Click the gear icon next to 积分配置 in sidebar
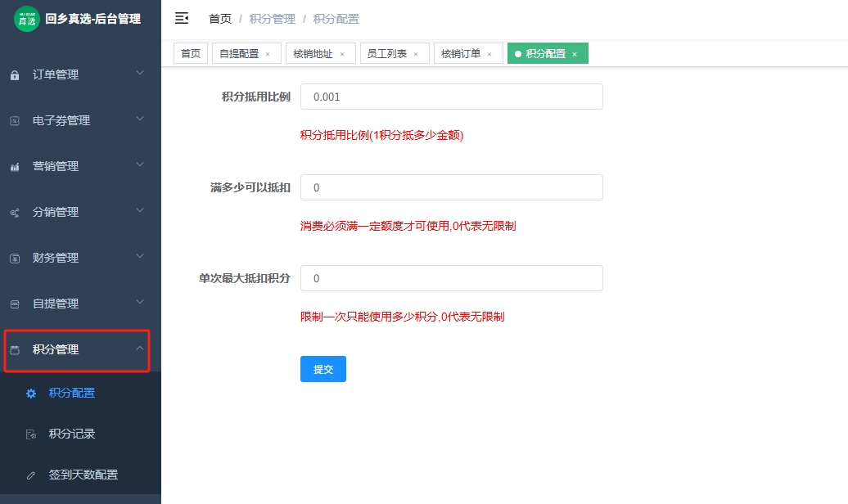Screen dimensions: 848x504 (x=30, y=393)
